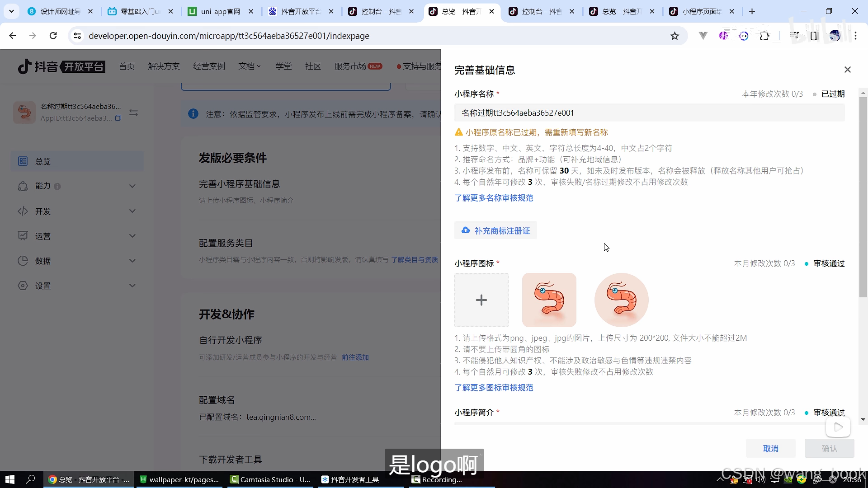
Task: Select 总览 in the sidebar
Action: [77, 161]
